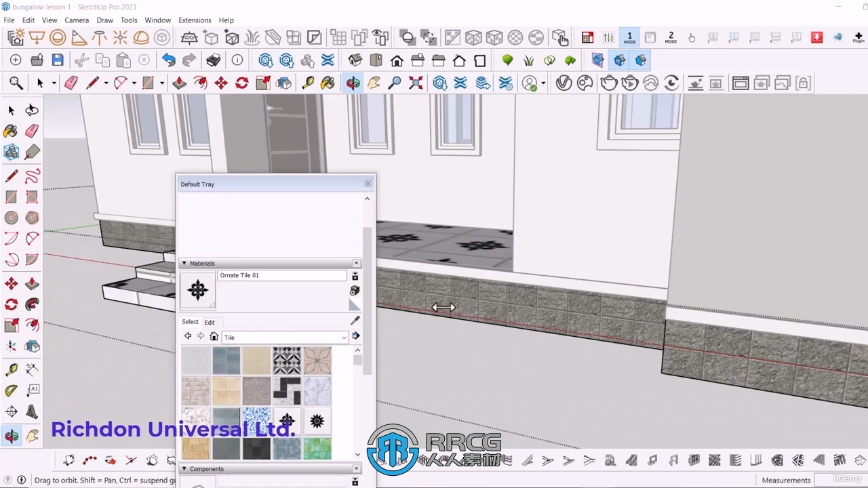868x488 pixels.
Task: Activate the Orbit tool in top toolbar
Action: click(x=353, y=83)
